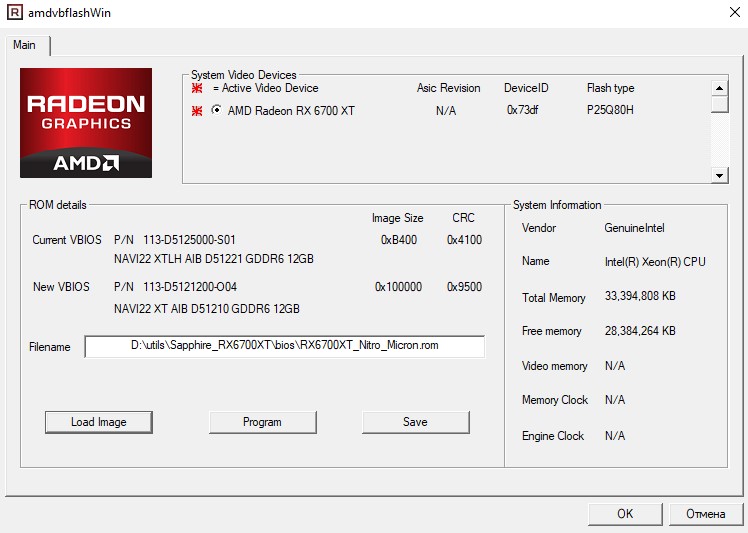Click new image size value 0x100000

(x=398, y=287)
